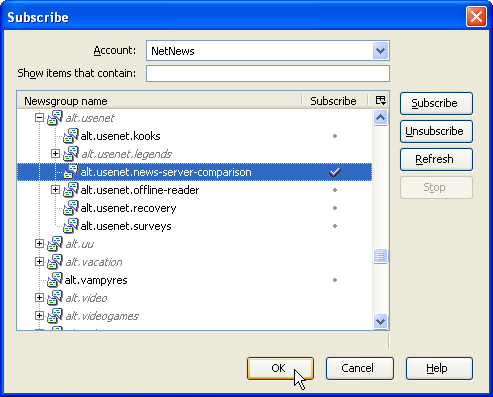
Task: Expand the alt.usenet.legends node
Action: point(55,154)
